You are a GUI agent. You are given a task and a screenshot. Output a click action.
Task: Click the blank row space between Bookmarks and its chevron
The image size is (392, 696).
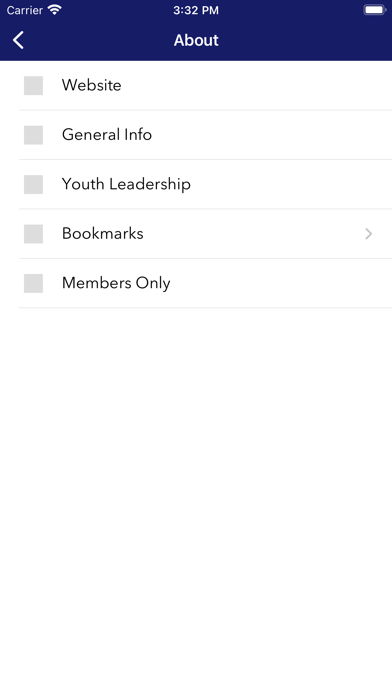[x=253, y=234]
